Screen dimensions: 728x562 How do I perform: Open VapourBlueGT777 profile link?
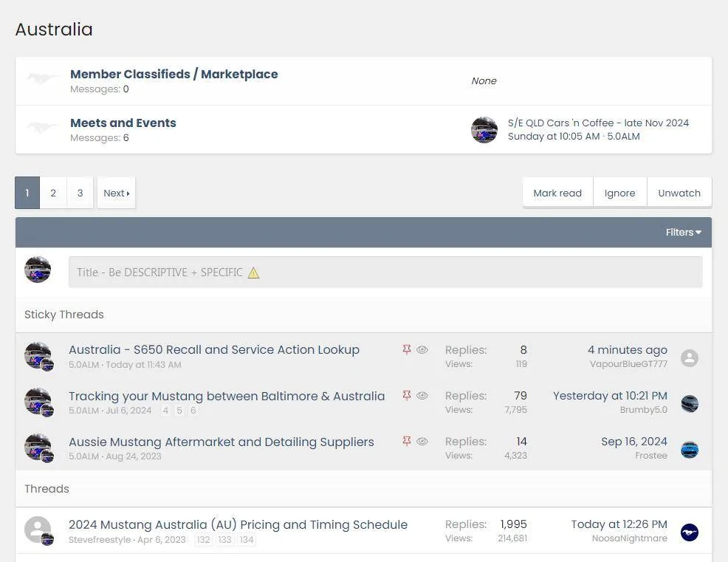(628, 364)
